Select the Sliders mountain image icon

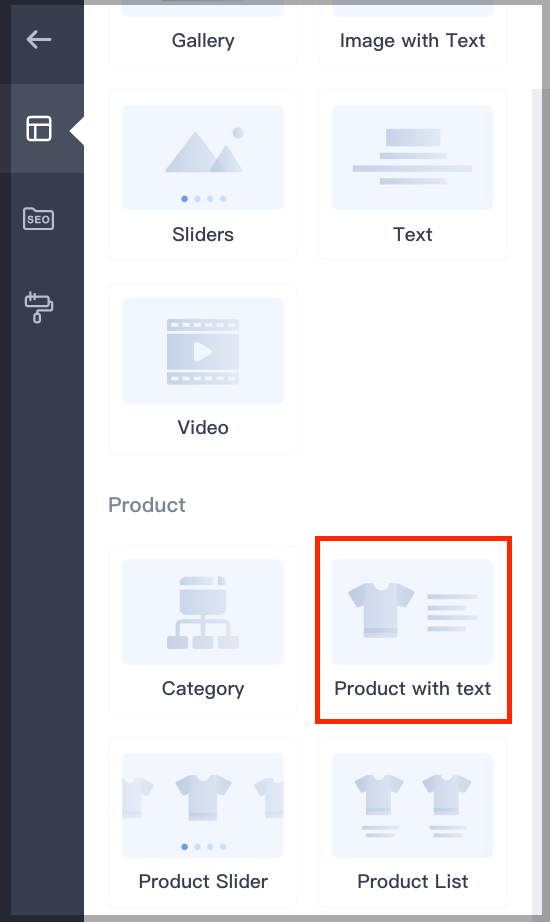(x=204, y=152)
